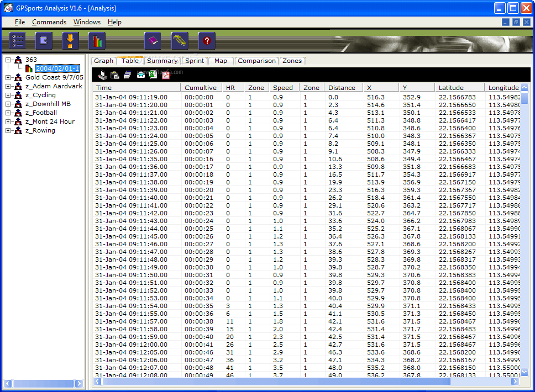Open the Commands menu
Image resolution: width=535 pixels, height=392 pixels.
coord(49,22)
